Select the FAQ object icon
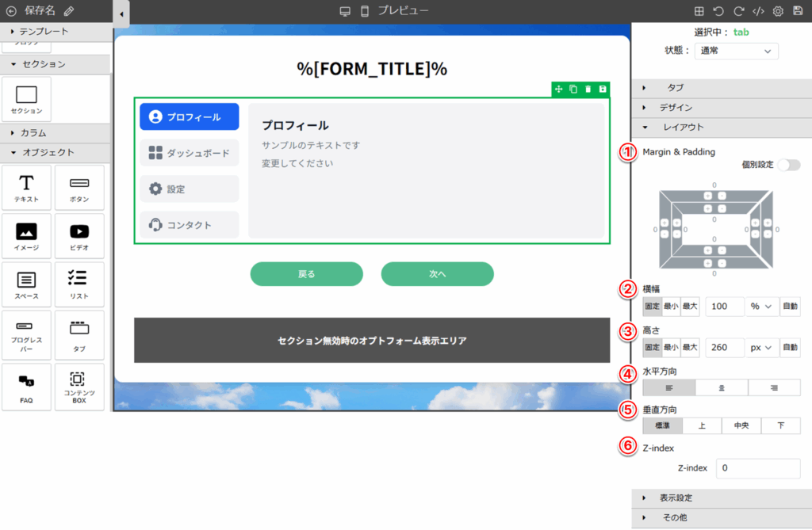Screen dimensions: 812x530 click(x=26, y=387)
